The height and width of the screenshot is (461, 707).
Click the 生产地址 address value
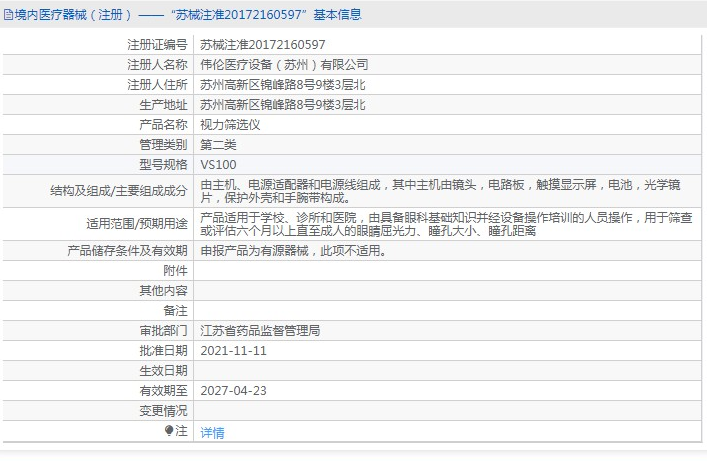(283, 105)
